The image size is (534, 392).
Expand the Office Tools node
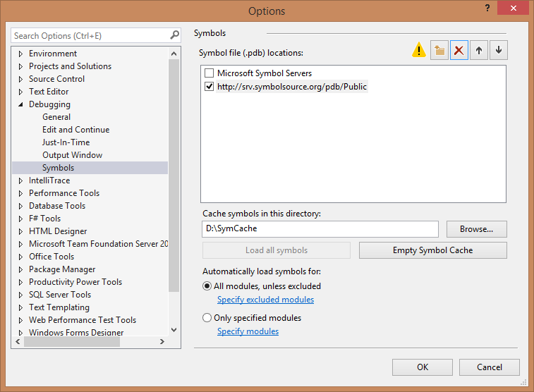[20, 257]
